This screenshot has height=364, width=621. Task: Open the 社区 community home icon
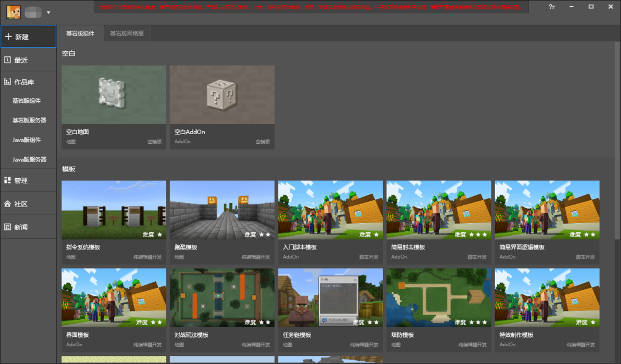click(x=7, y=204)
